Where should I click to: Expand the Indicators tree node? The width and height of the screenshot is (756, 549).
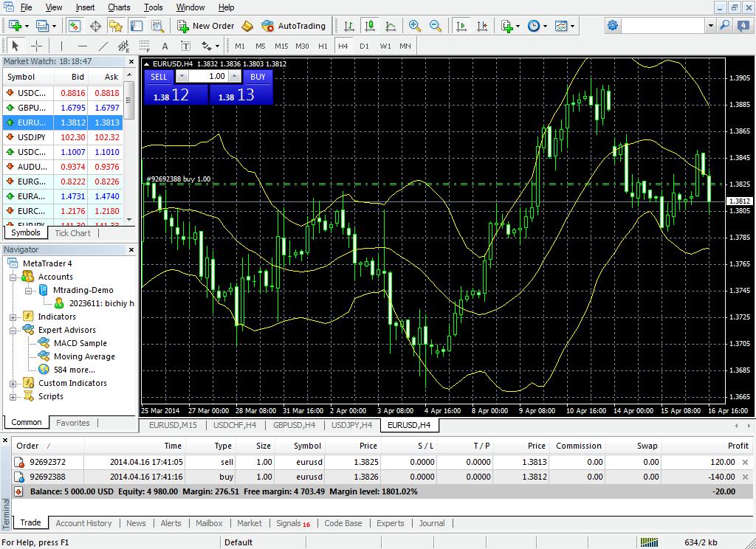tap(13, 317)
